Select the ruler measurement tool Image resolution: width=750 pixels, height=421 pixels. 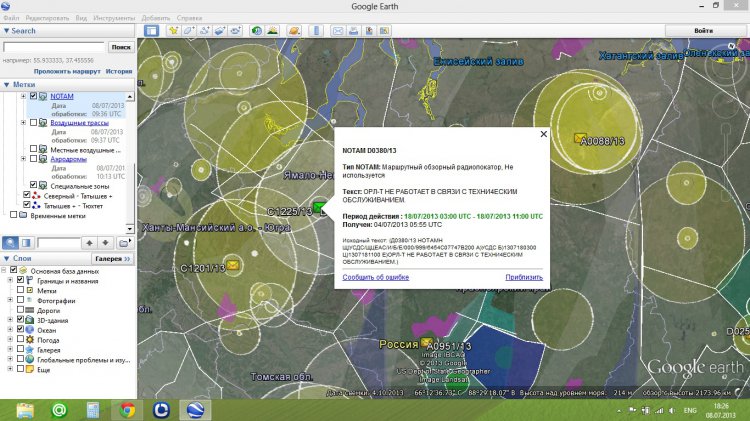click(x=316, y=31)
